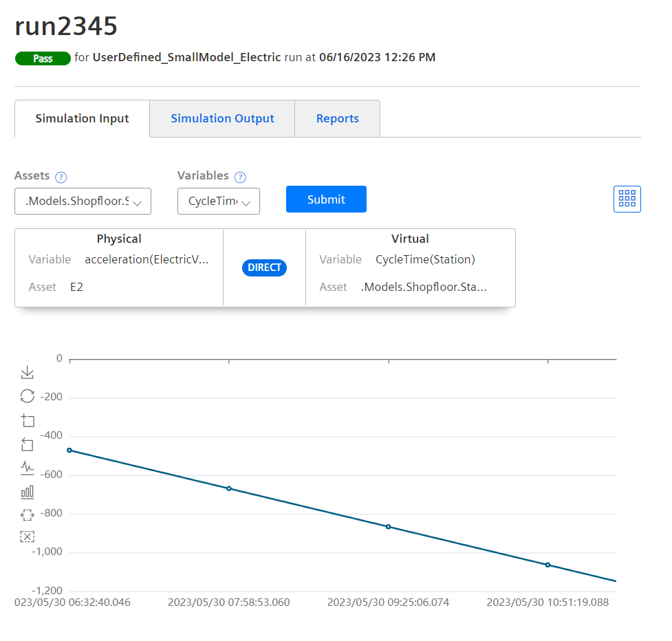Click the Virtual column heading
This screenshot has width=672, height=641.
tap(410, 239)
